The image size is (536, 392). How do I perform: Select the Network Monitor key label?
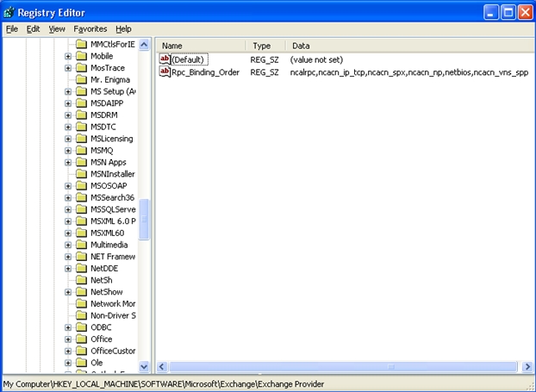113,304
